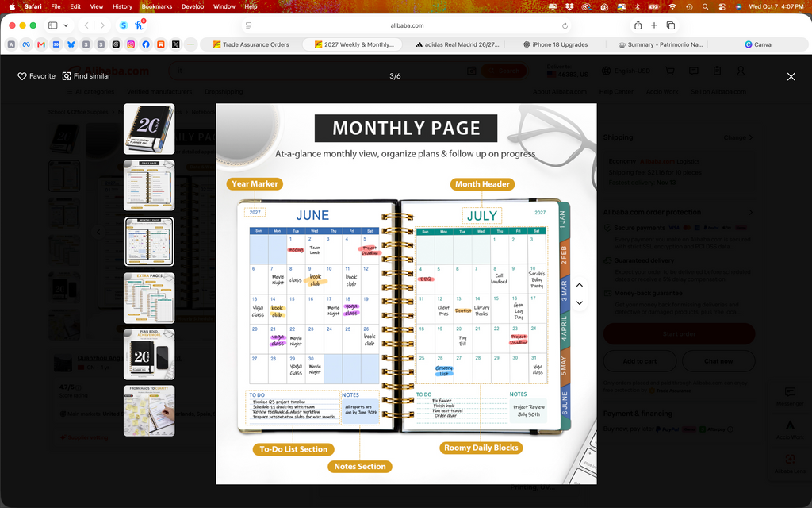Click the Wed Oct 7 clock
Image resolution: width=812 pixels, height=508 pixels.
tap(776, 6)
